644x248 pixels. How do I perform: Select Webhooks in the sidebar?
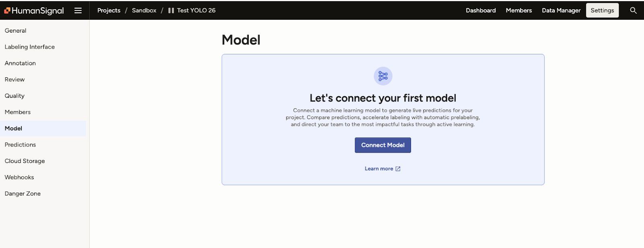(x=19, y=177)
